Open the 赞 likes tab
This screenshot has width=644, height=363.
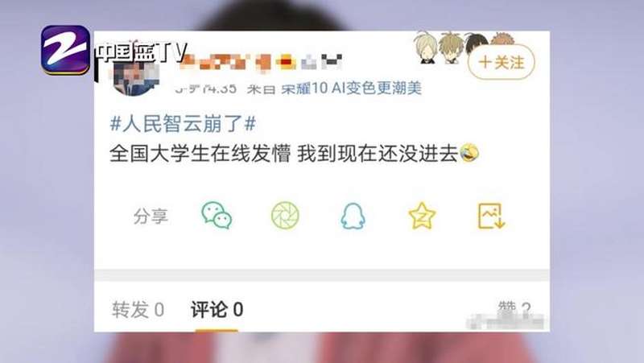coord(514,308)
